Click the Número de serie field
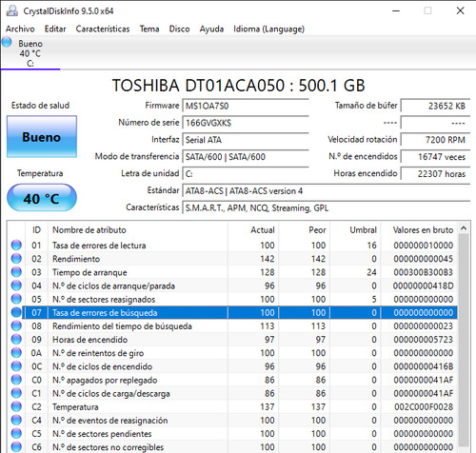The height and width of the screenshot is (453, 476). coord(246,123)
